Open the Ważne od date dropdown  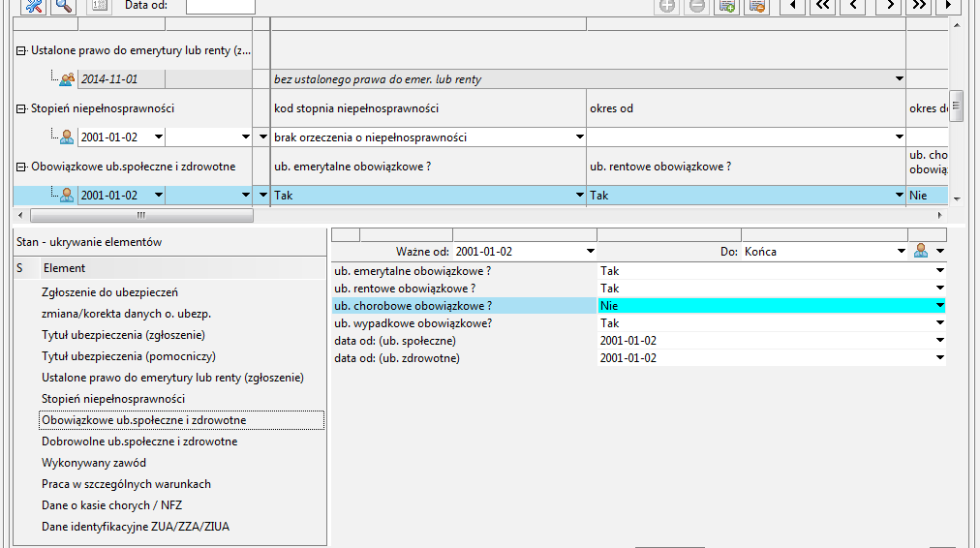[x=591, y=252]
